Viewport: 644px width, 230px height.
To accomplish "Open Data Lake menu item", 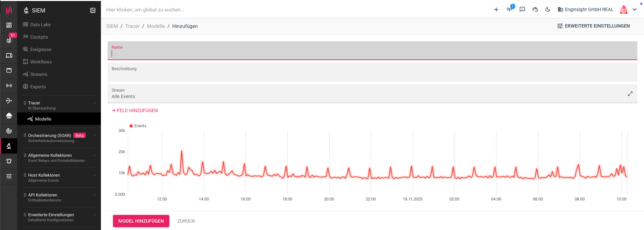I will [x=40, y=25].
